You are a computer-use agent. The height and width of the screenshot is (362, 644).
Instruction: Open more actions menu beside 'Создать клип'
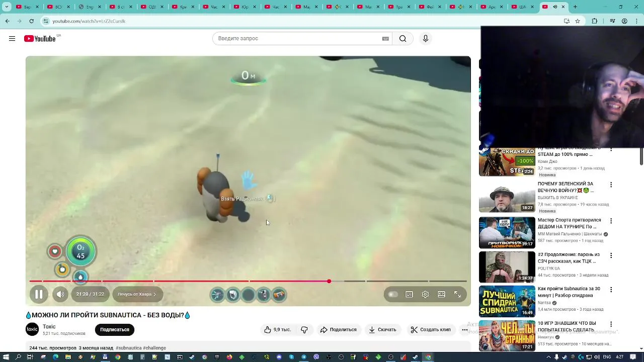(x=464, y=330)
